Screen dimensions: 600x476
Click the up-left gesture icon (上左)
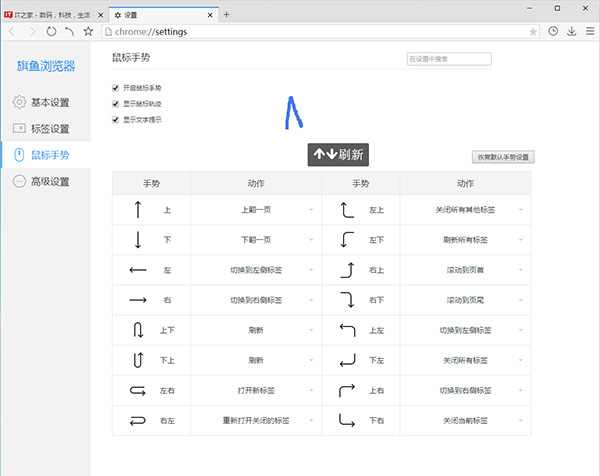click(347, 330)
